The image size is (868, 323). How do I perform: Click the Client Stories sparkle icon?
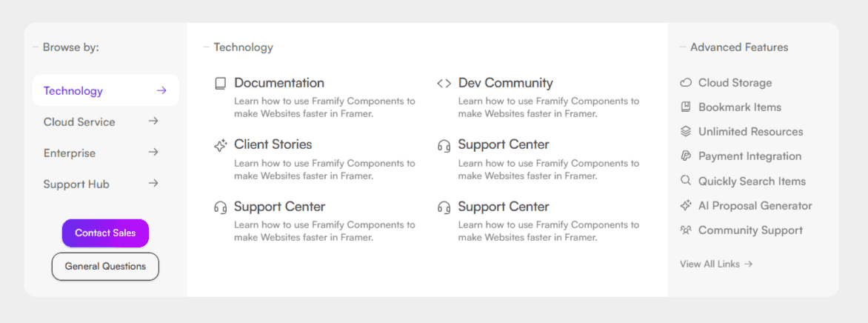coord(220,146)
